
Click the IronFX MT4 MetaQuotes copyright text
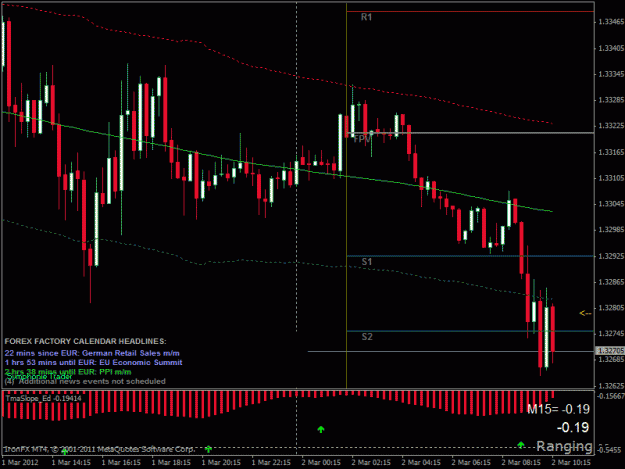(99, 449)
